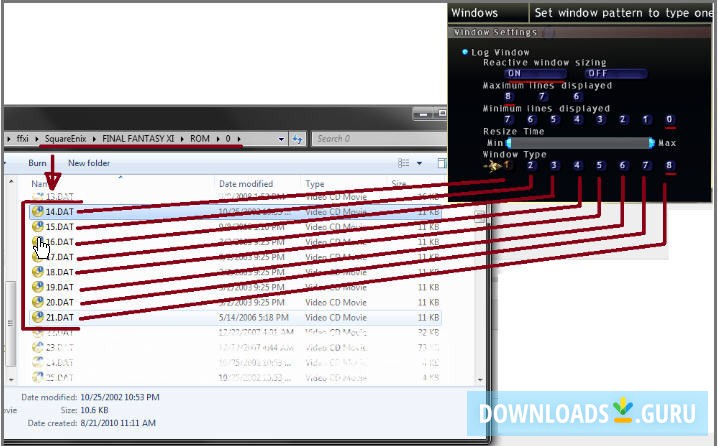Set Maximum lines displayed to 8
The width and height of the screenshot is (718, 446).
[x=507, y=96]
